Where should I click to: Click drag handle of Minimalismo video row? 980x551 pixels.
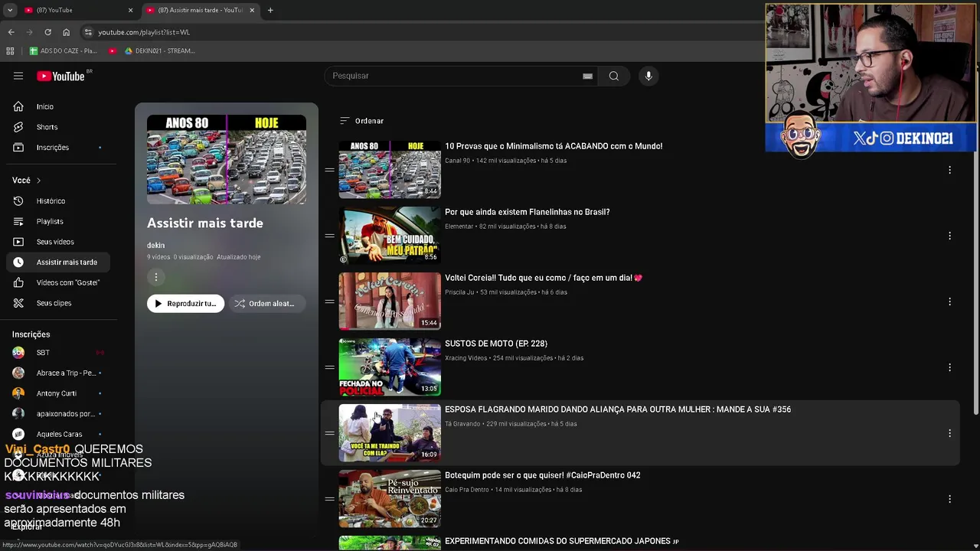point(329,170)
